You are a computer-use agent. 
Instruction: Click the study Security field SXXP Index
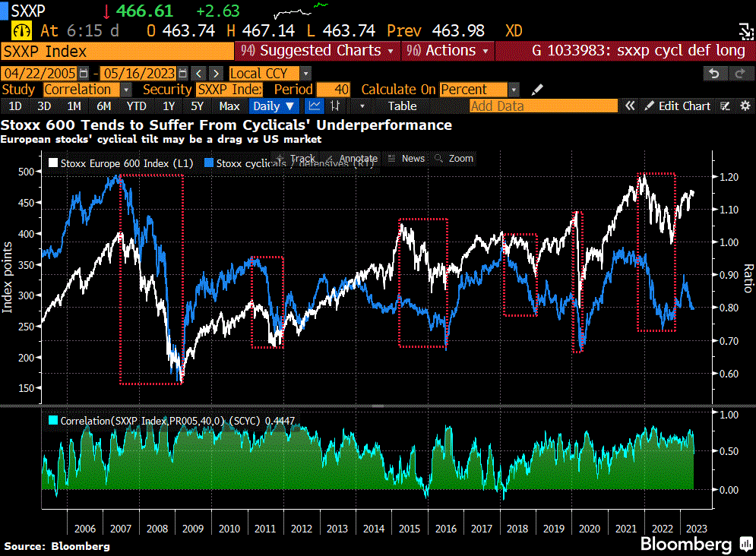pos(229,90)
